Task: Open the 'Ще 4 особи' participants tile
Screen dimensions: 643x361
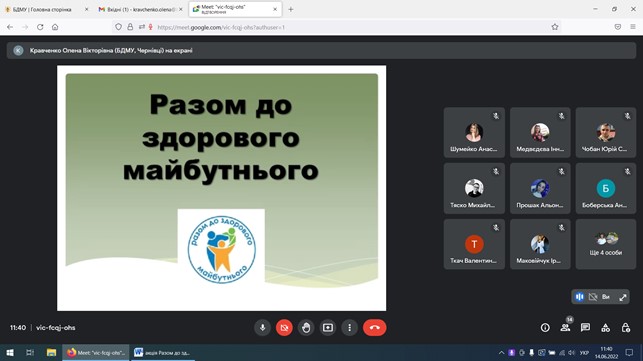Action: point(606,244)
